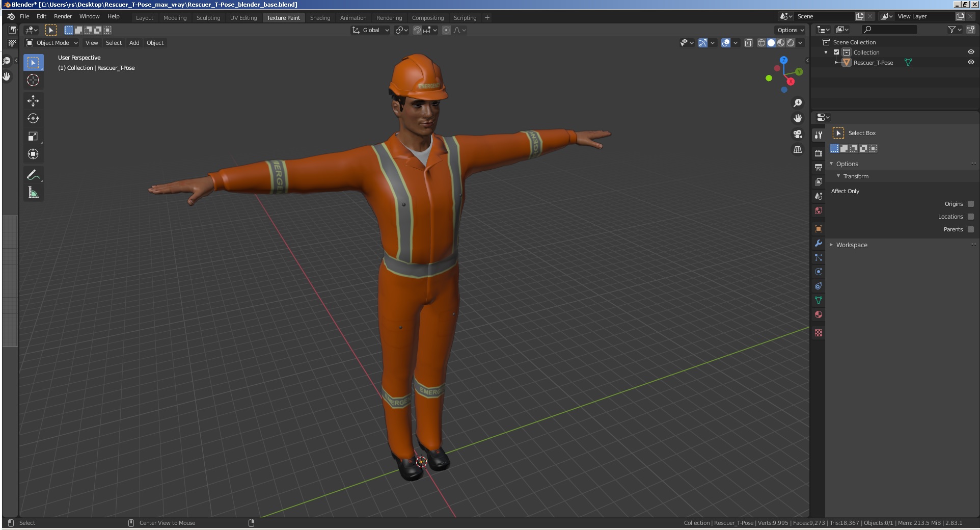Activate the Scale tool

click(x=33, y=136)
